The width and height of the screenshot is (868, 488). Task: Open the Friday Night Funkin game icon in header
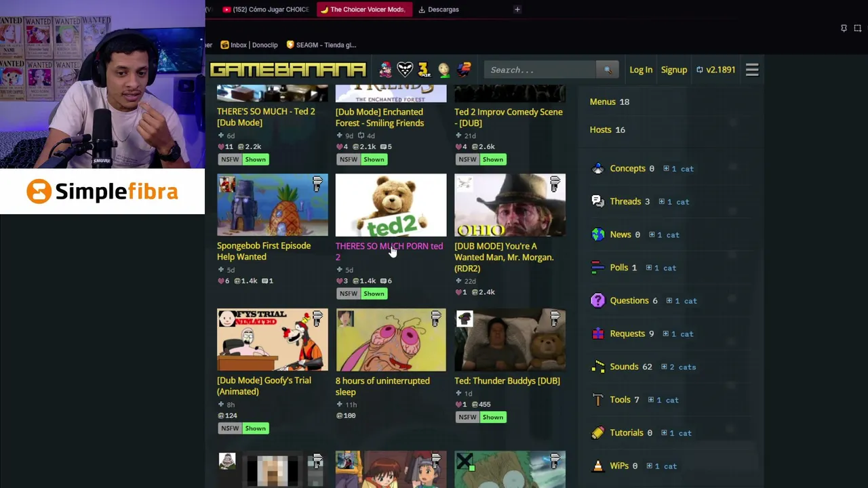[386, 69]
